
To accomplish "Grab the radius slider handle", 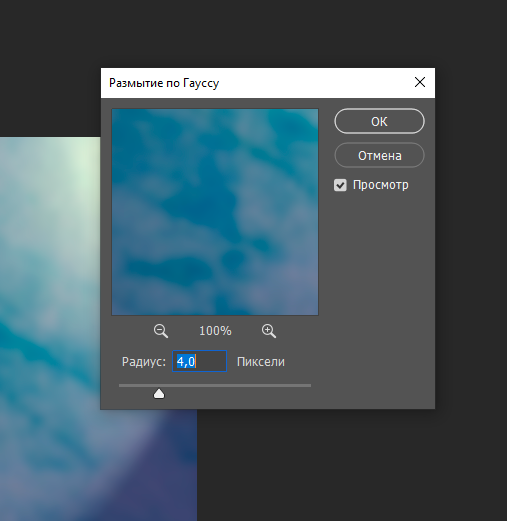I will pos(159,394).
